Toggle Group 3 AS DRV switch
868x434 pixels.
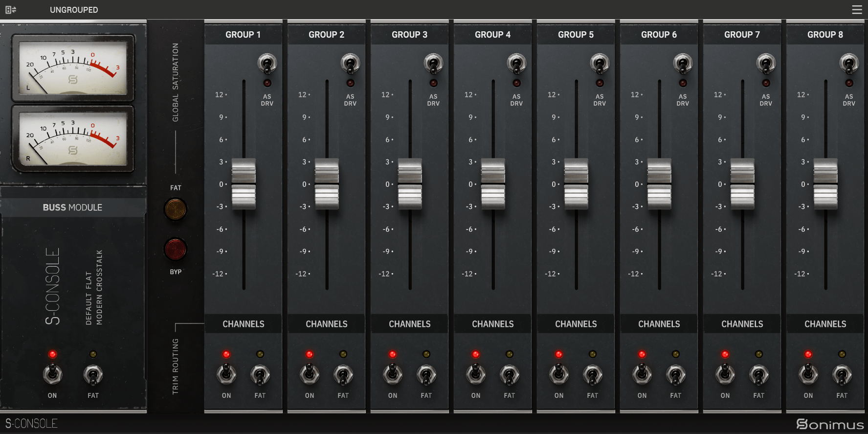pyautogui.click(x=433, y=64)
